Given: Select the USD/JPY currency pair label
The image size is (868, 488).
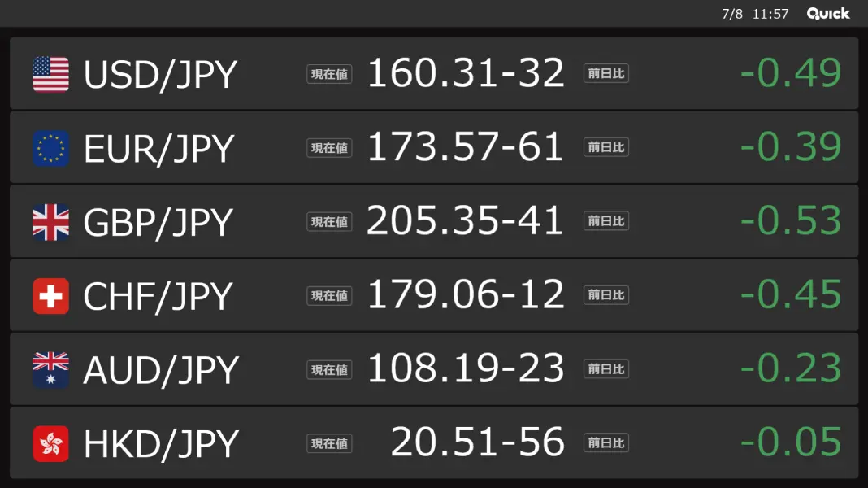Looking at the screenshot, I should point(160,74).
